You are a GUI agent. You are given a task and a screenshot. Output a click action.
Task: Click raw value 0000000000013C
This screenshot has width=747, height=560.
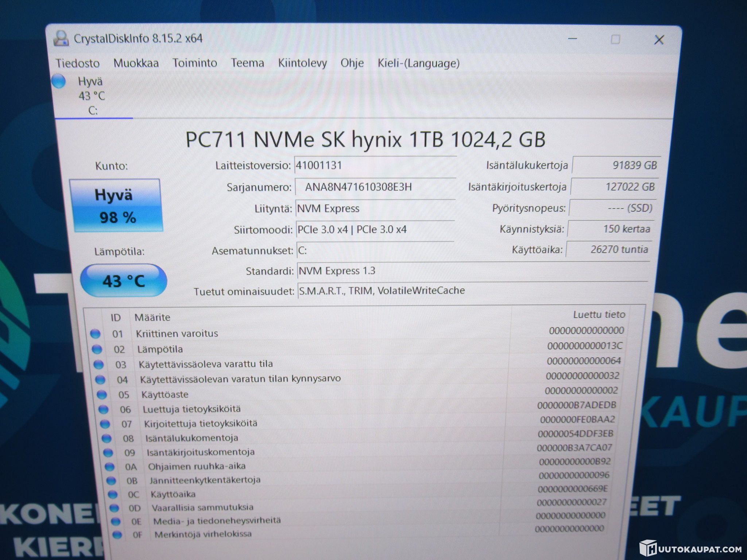coord(585,346)
